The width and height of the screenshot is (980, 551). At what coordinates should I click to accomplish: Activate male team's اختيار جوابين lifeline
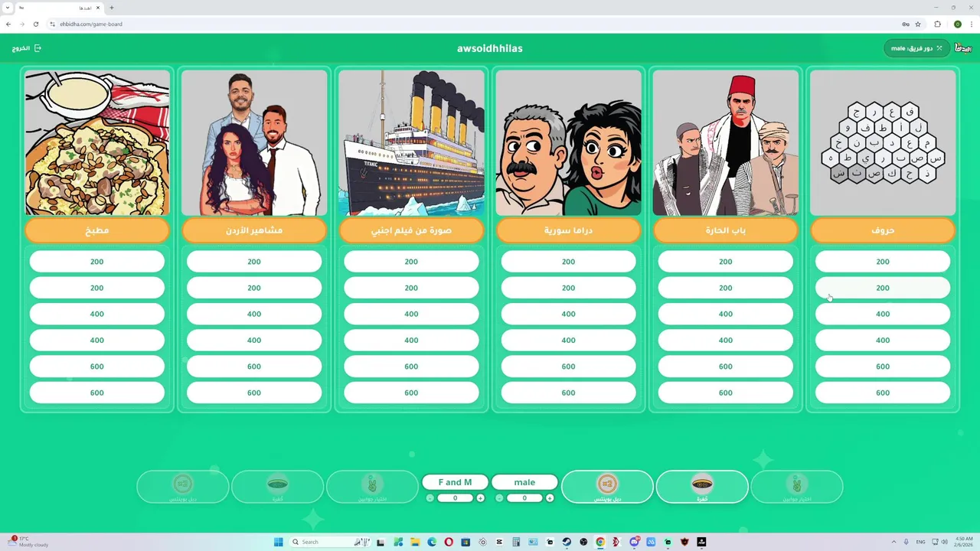click(x=797, y=487)
